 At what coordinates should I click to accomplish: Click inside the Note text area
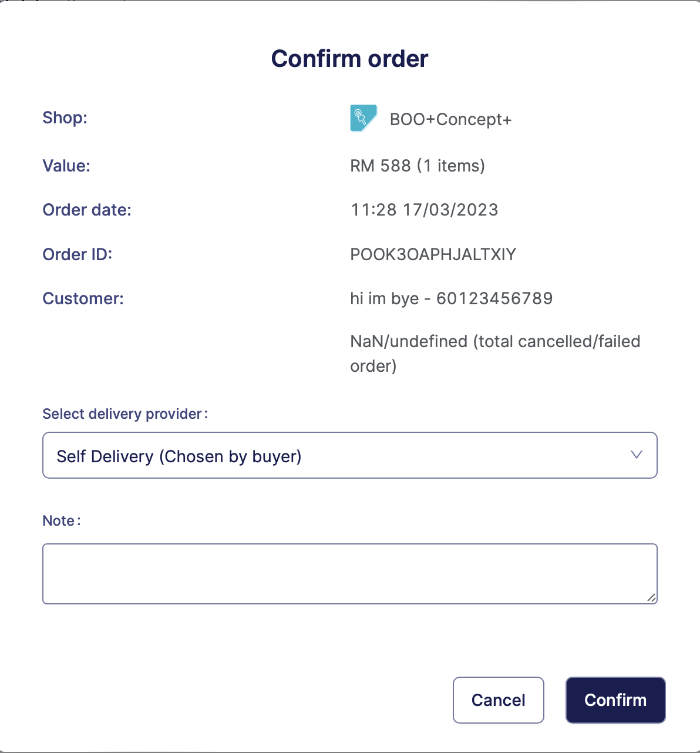click(349, 573)
